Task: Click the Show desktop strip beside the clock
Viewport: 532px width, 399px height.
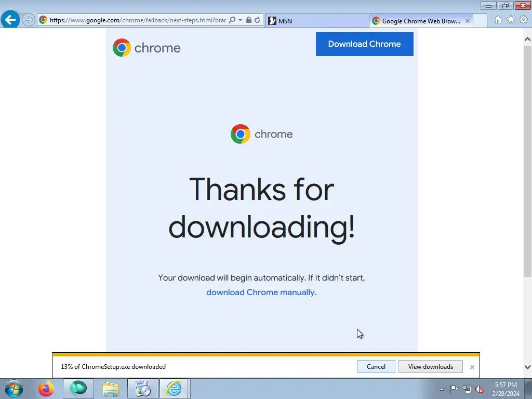Action: [528, 389]
